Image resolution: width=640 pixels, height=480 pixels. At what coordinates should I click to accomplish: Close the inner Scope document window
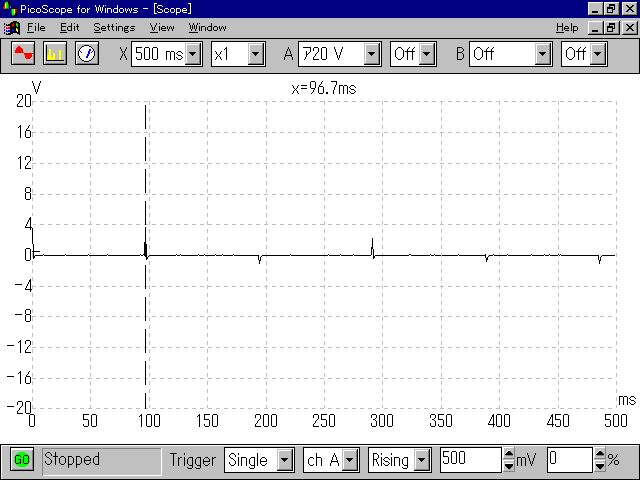coord(630,28)
